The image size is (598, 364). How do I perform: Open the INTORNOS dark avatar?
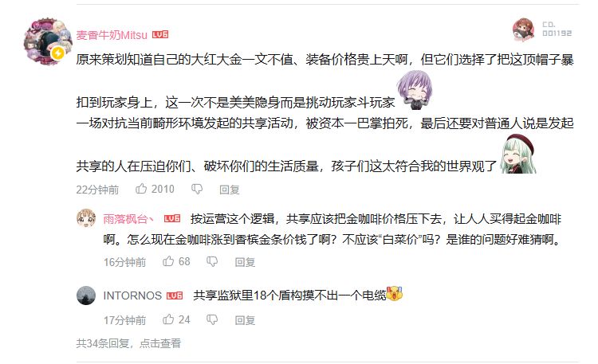click(x=86, y=296)
